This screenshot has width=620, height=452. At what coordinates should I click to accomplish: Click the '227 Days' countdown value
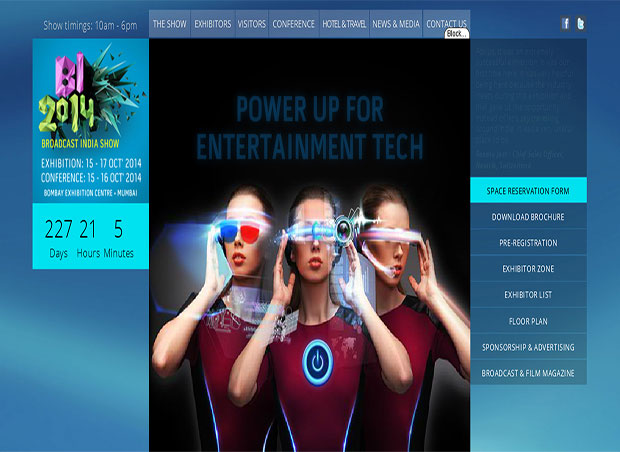click(59, 239)
